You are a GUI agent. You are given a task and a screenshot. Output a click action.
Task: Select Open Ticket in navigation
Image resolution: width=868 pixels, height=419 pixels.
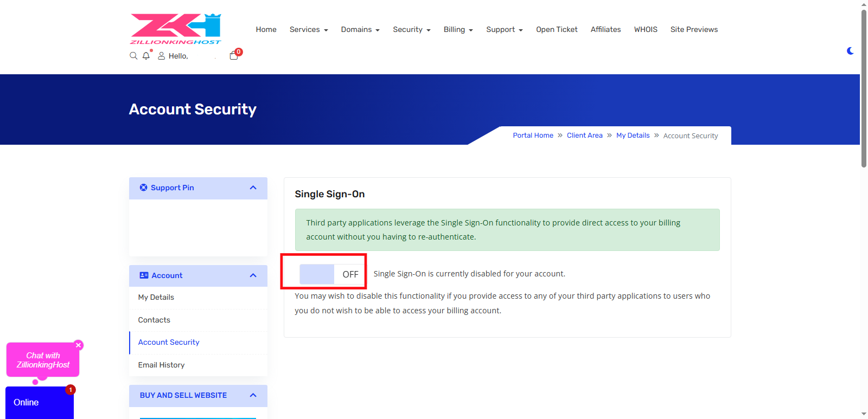[x=557, y=30]
